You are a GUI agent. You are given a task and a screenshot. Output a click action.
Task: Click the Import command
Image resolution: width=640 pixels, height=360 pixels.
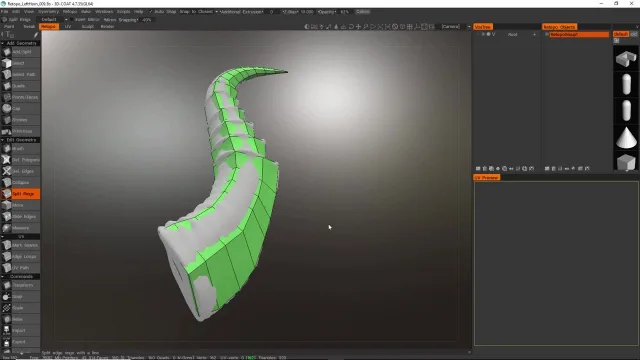tap(20, 331)
